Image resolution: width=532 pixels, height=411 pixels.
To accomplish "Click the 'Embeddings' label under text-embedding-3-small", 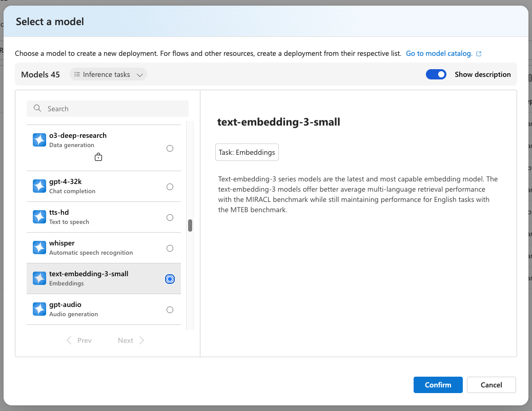I will pyautogui.click(x=67, y=283).
